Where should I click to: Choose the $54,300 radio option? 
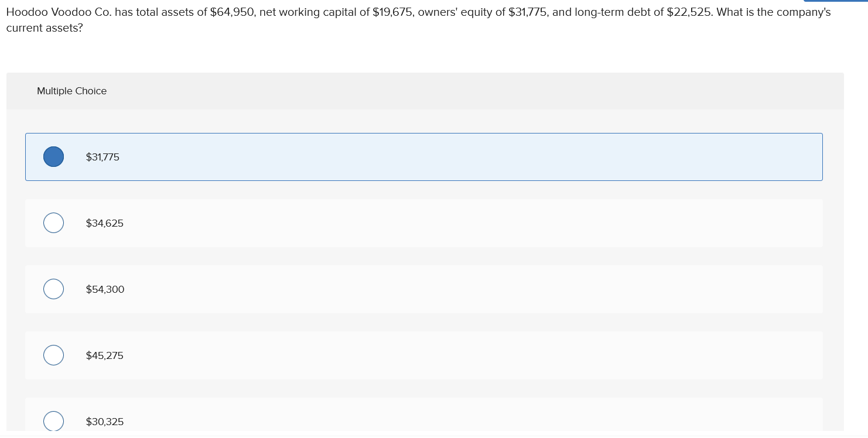click(54, 289)
